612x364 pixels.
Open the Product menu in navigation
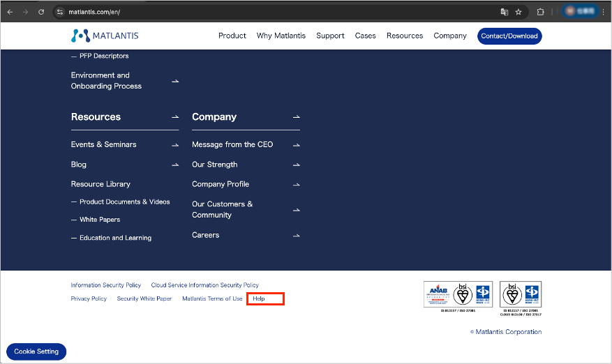232,36
